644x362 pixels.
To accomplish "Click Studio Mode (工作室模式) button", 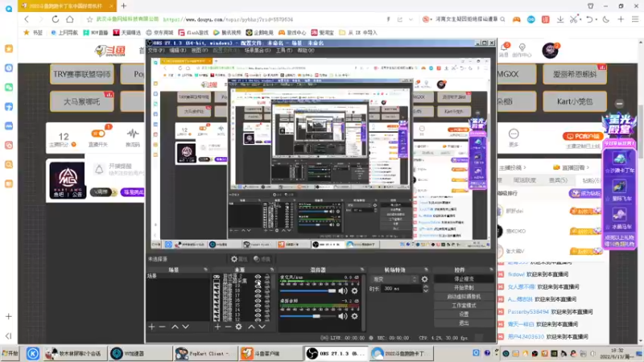I will (464, 306).
